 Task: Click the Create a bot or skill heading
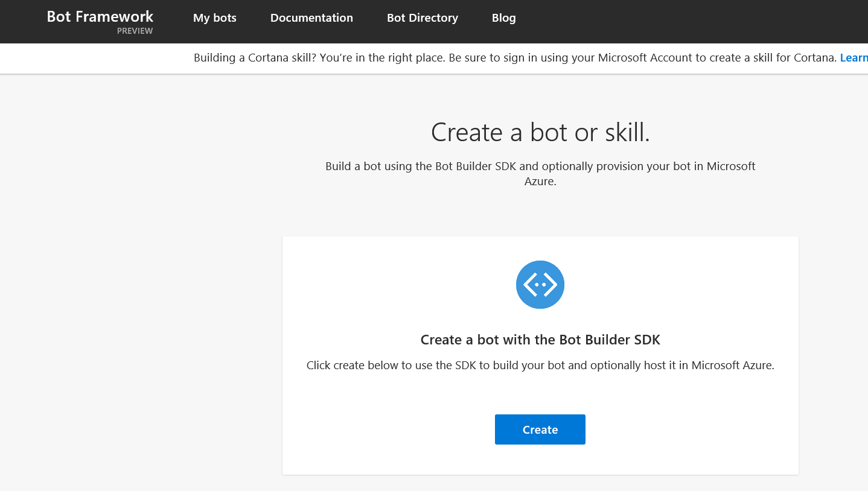pos(540,132)
